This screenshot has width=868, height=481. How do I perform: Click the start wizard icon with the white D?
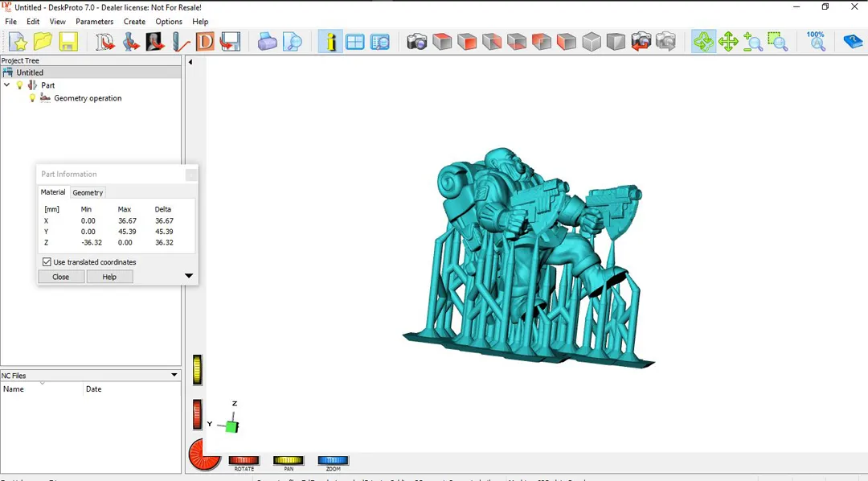click(x=104, y=42)
